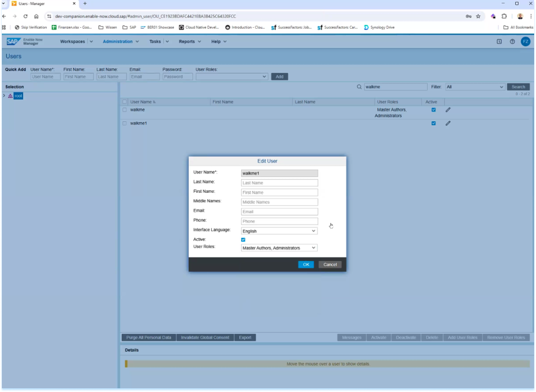Click the help question mark icon
The image size is (536, 392).
point(512,42)
